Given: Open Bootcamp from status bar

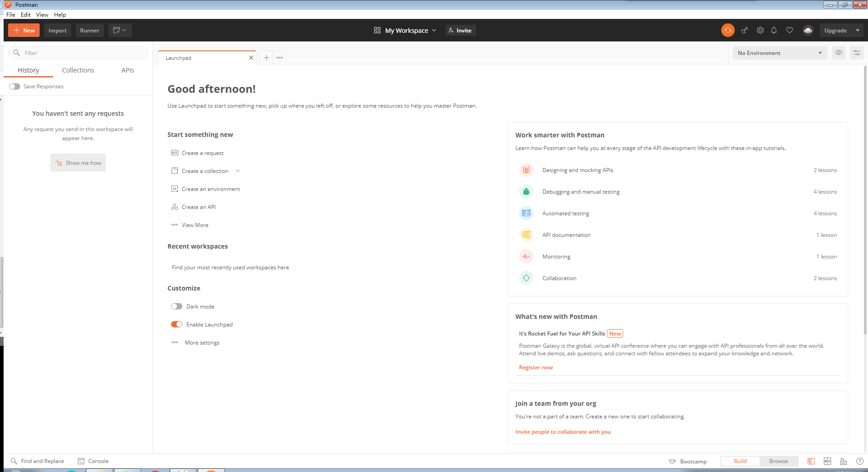Looking at the screenshot, I should (687, 461).
